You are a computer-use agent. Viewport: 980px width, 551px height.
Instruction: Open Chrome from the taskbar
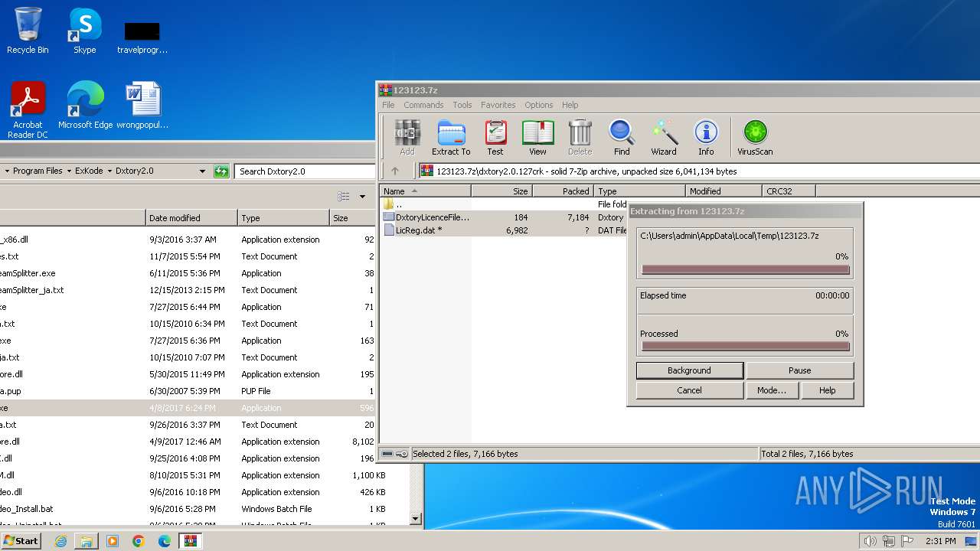pyautogui.click(x=139, y=541)
